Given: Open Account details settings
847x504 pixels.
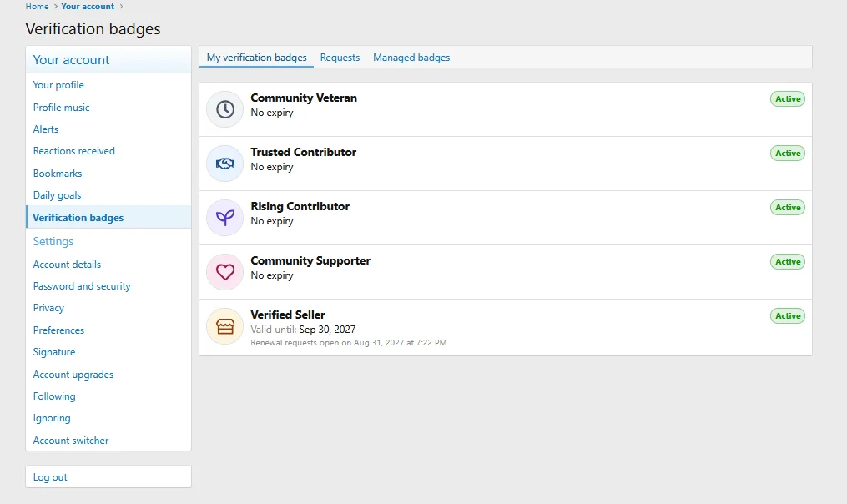Looking at the screenshot, I should coord(67,265).
